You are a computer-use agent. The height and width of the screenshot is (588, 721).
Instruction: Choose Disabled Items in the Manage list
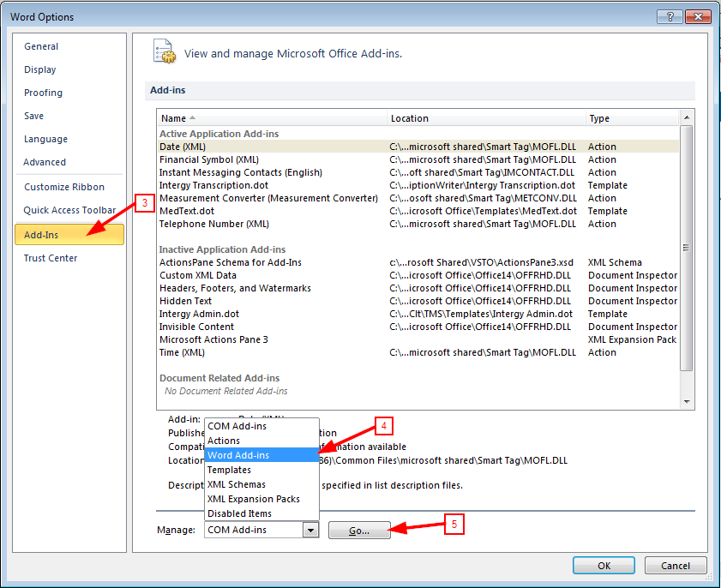coord(261,513)
